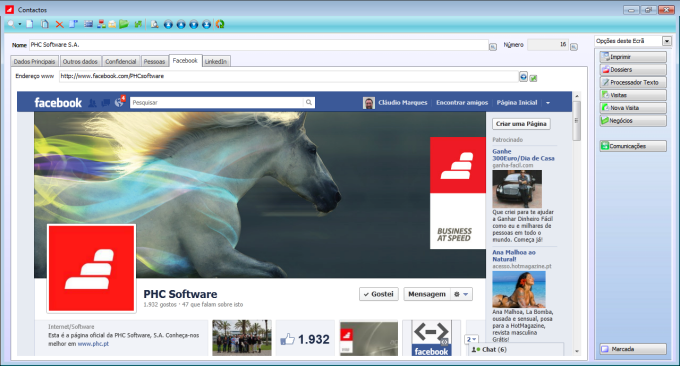Viewport: 680px width, 366px height.
Task: Go to first record navigation icon
Action: [x=168, y=24]
